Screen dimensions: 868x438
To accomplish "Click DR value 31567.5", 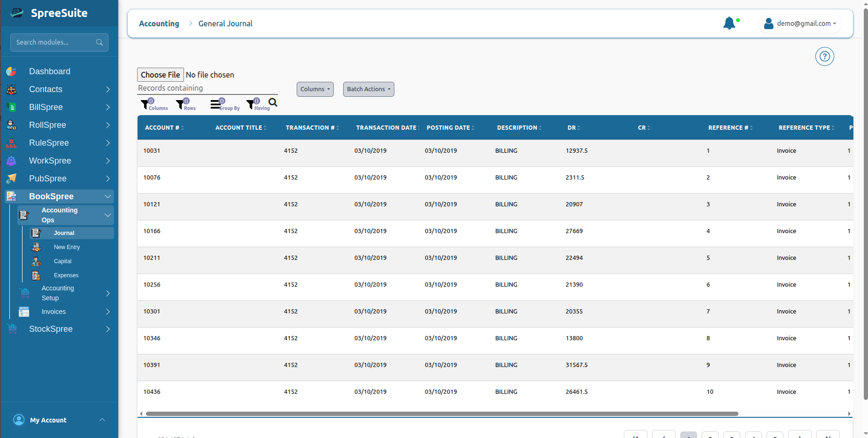I will 576,365.
